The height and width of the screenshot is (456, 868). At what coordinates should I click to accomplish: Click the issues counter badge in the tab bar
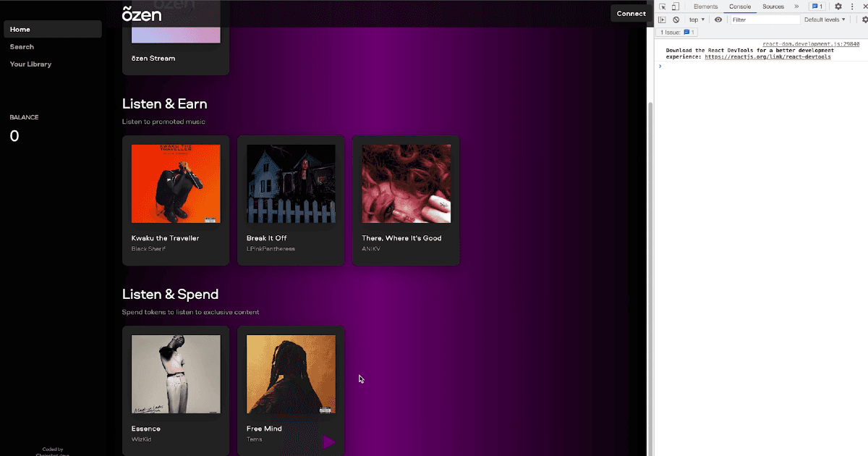tap(817, 7)
